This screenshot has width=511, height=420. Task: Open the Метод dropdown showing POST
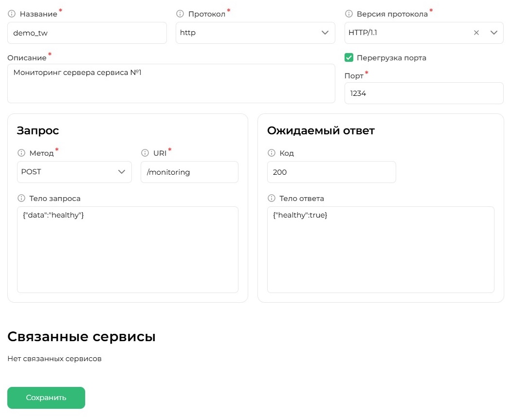point(122,172)
